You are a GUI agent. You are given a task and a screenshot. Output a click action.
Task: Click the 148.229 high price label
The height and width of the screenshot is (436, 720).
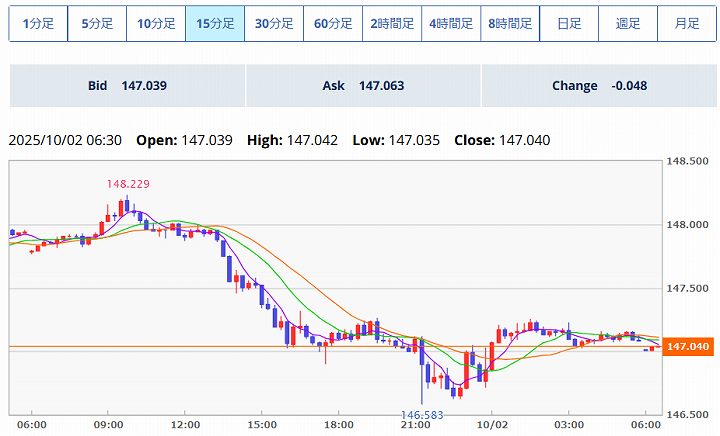click(128, 184)
